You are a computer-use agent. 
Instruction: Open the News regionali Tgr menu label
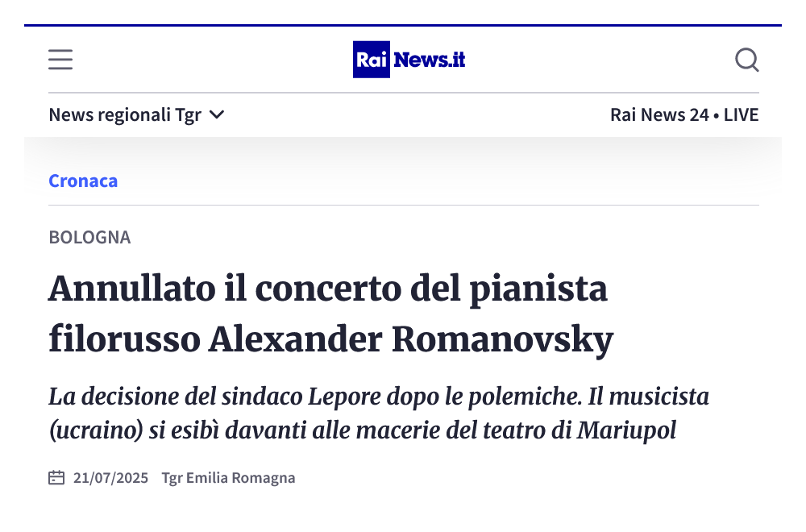pos(125,115)
